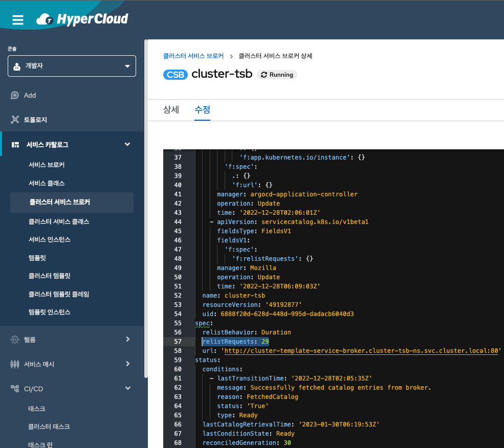Open the hamburger navigation menu
Screen dimensions: 504x448
pyautogui.click(x=18, y=20)
